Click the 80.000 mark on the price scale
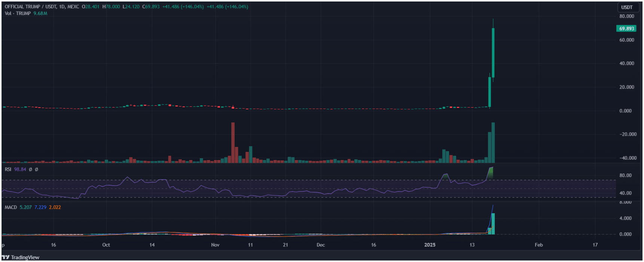644x262 pixels. 626,16
